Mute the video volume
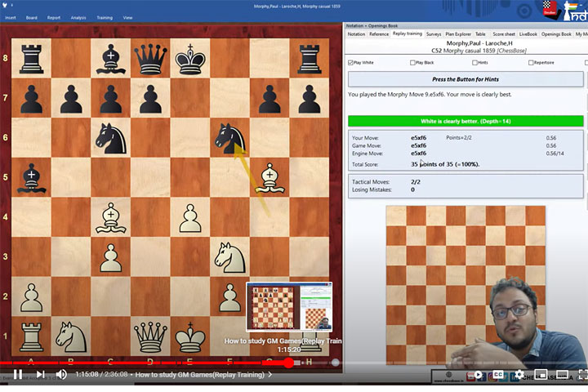Viewport: 588px width, 392px height. click(61, 374)
